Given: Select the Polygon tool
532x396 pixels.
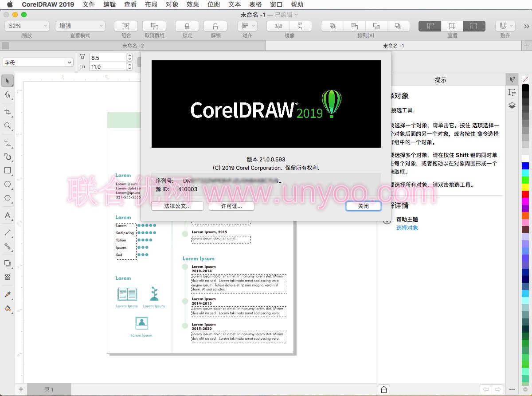Looking at the screenshot, I should pyautogui.click(x=8, y=198).
